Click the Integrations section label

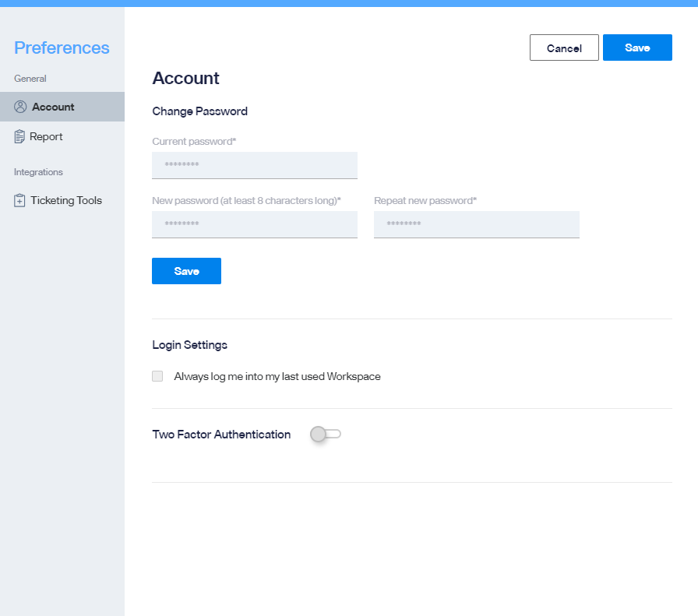(x=38, y=172)
